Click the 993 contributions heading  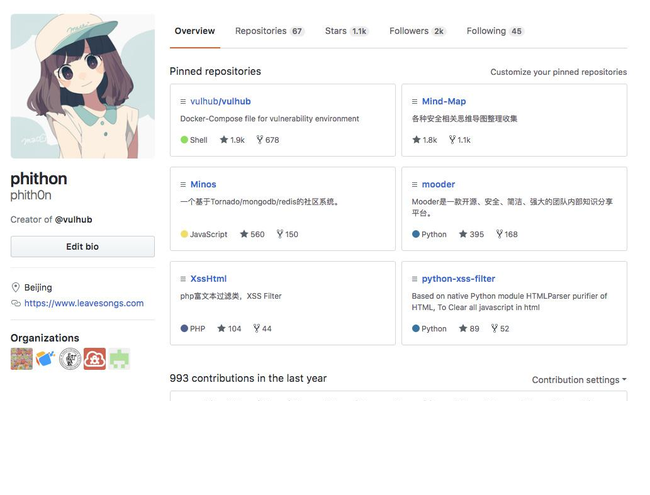[248, 379]
